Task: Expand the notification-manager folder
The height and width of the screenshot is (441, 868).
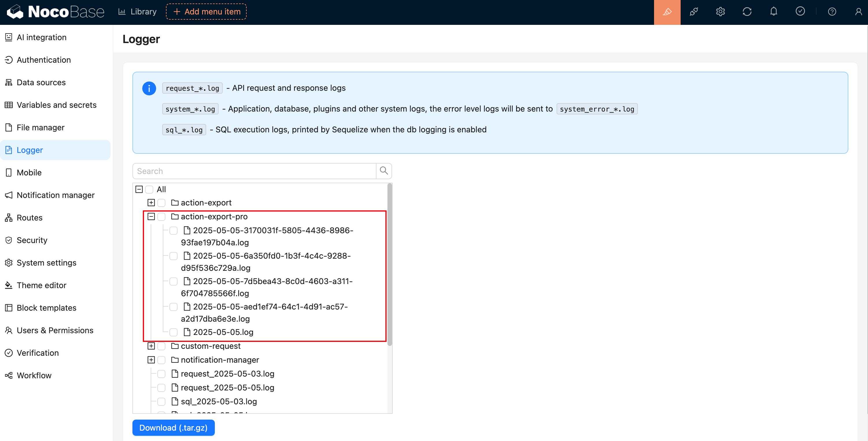Action: click(x=151, y=360)
